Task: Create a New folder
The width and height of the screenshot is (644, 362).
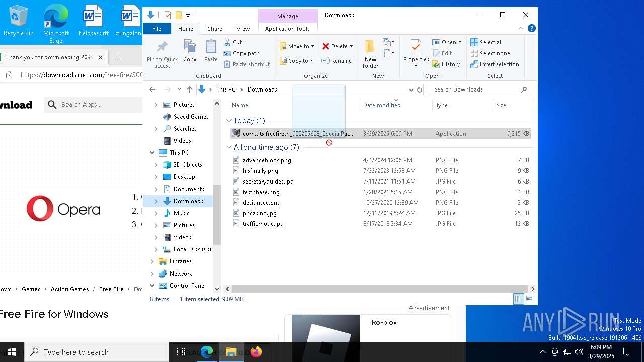Action: [370, 54]
